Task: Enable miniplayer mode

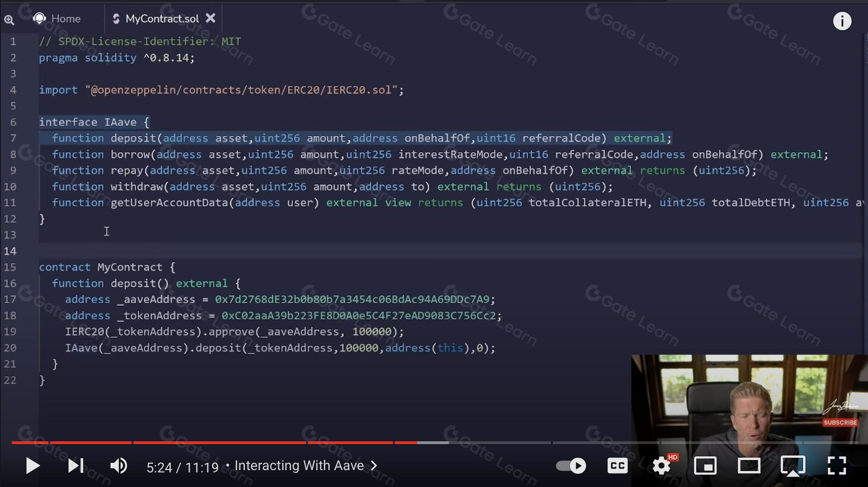Action: click(x=705, y=466)
